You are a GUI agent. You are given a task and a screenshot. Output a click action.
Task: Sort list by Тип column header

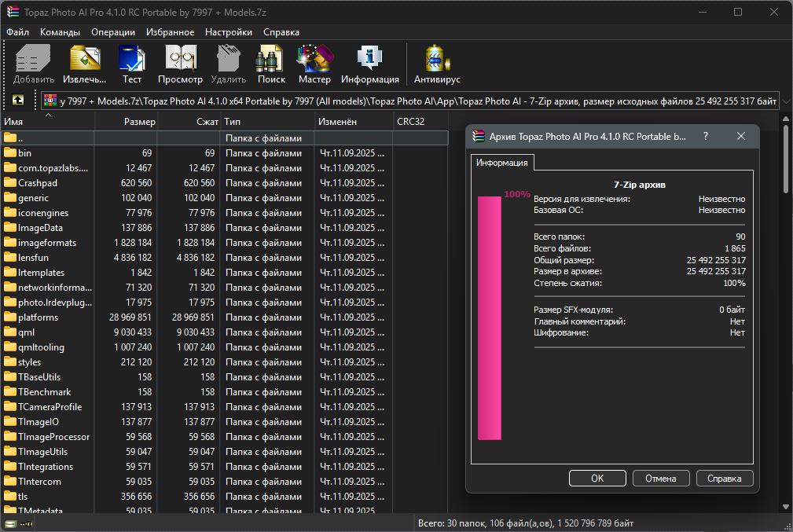click(x=267, y=121)
